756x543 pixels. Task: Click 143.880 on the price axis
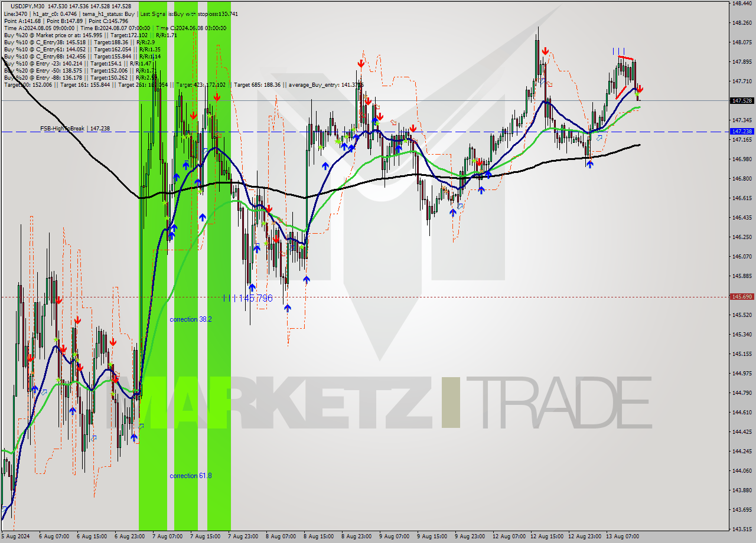742,490
